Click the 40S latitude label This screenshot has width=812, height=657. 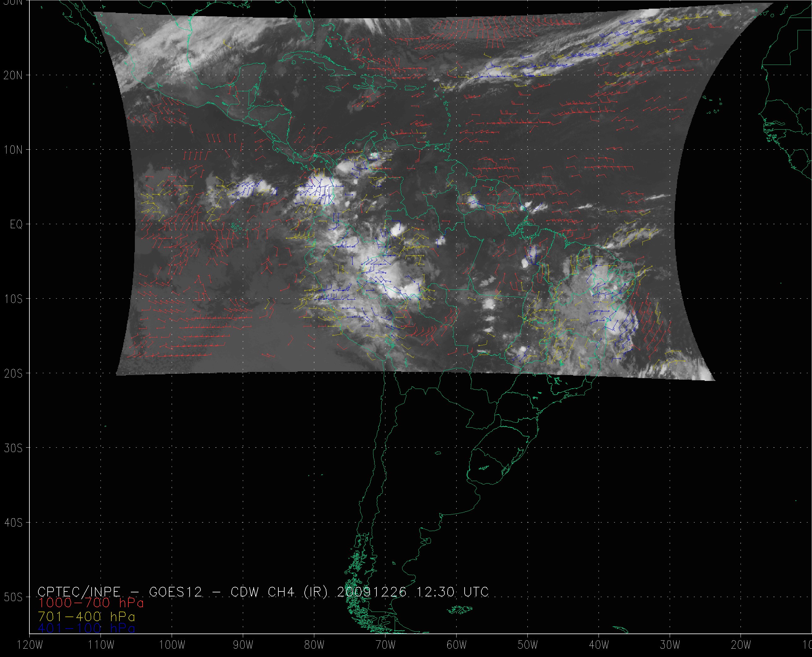coord(13,523)
